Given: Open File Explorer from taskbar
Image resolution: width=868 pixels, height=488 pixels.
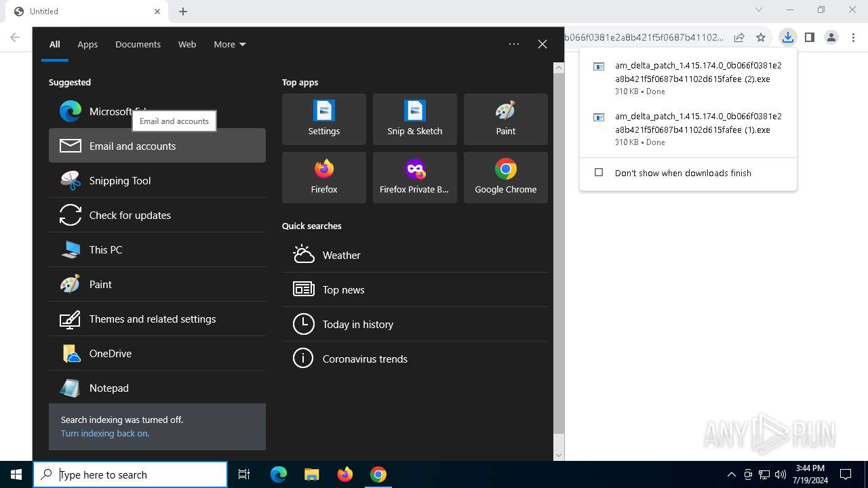Looking at the screenshot, I should [x=312, y=474].
